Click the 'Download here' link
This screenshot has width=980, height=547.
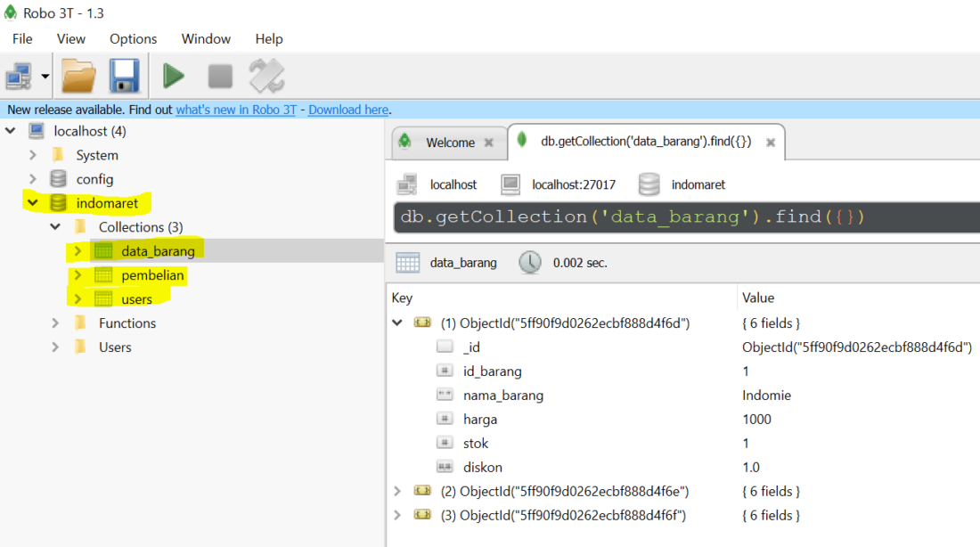click(x=348, y=110)
